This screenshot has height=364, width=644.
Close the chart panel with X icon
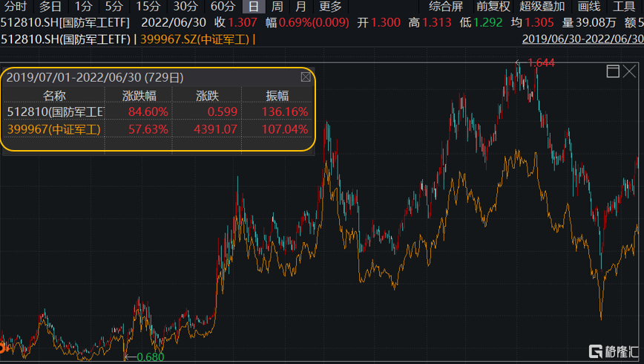click(x=629, y=71)
